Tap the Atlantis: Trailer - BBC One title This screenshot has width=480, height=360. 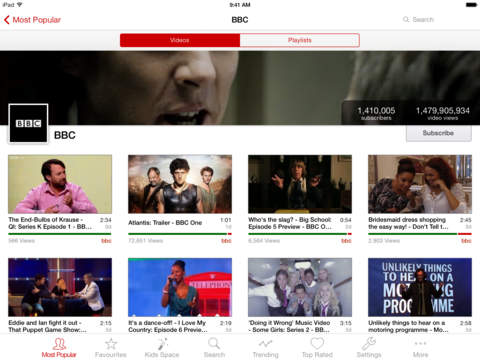pyautogui.click(x=165, y=223)
